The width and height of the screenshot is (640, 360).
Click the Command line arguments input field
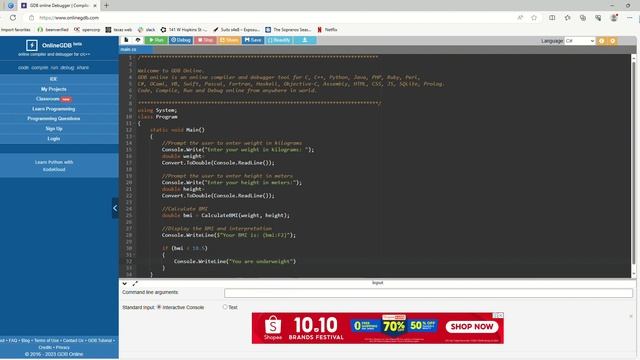(428, 293)
